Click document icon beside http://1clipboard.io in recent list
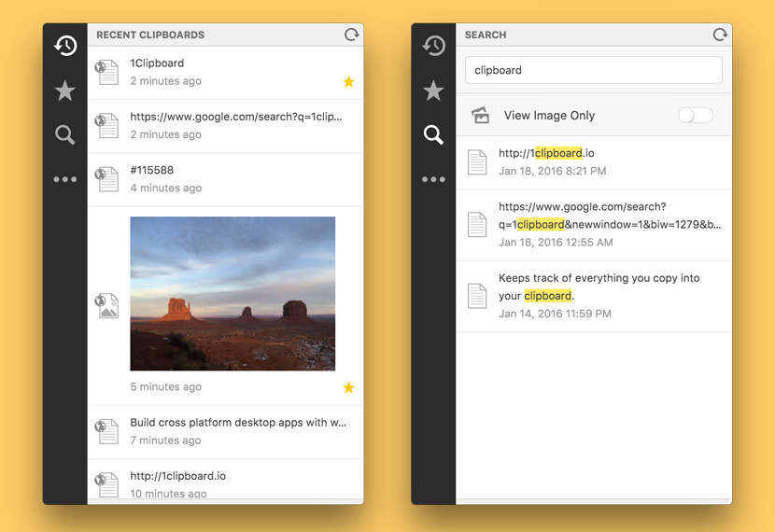 pyautogui.click(x=106, y=484)
